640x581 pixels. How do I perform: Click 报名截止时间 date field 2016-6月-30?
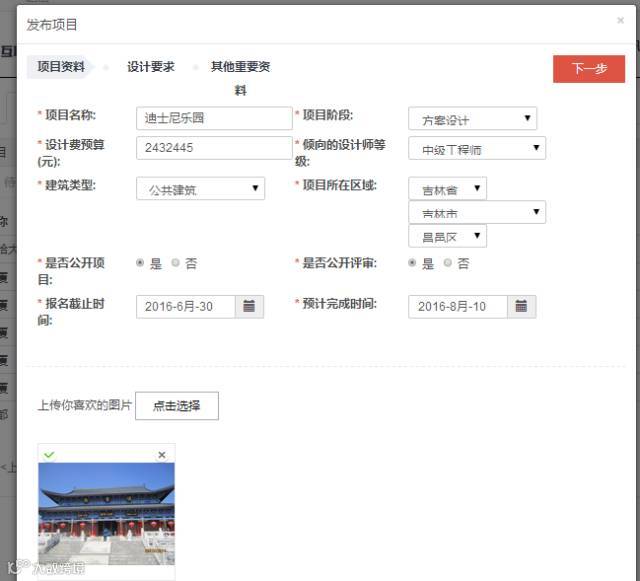(x=186, y=306)
